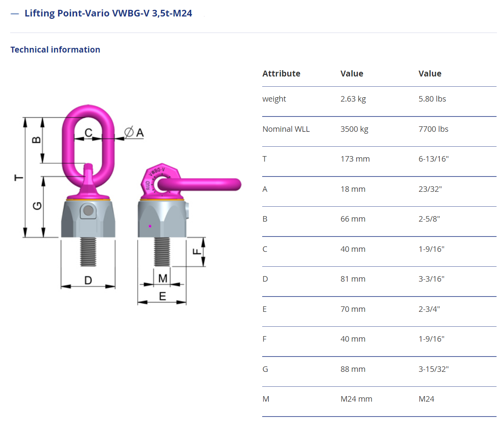Image resolution: width=504 pixels, height=424 pixels.
Task: Click the M thread dimension label in the diagram
Action: click(x=163, y=278)
